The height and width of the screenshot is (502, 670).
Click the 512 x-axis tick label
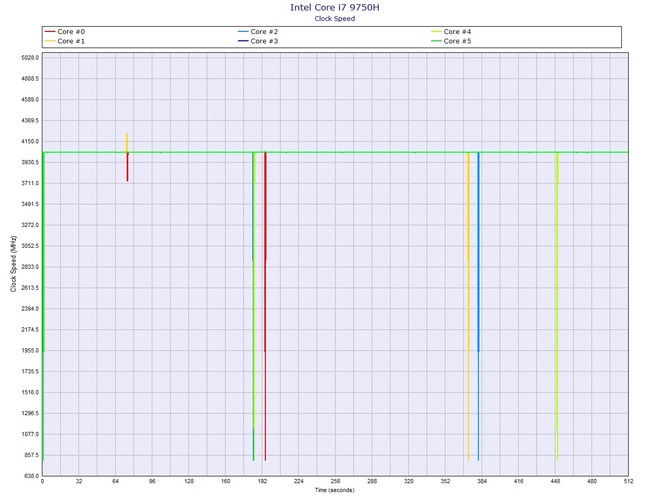(628, 481)
